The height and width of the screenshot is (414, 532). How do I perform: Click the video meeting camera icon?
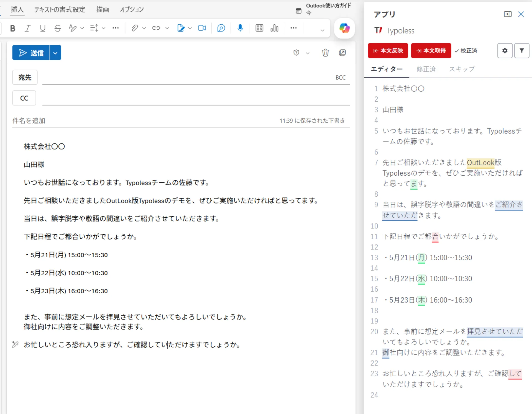[x=202, y=28]
